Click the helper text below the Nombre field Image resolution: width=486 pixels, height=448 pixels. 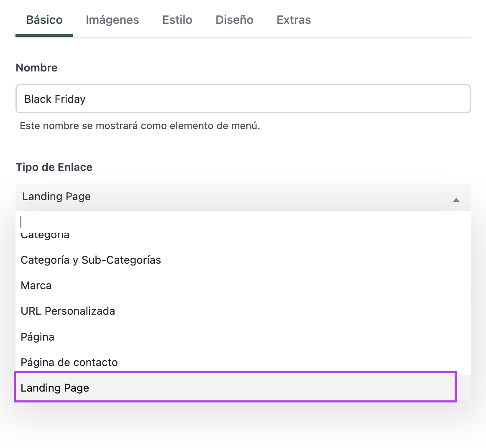click(x=140, y=126)
